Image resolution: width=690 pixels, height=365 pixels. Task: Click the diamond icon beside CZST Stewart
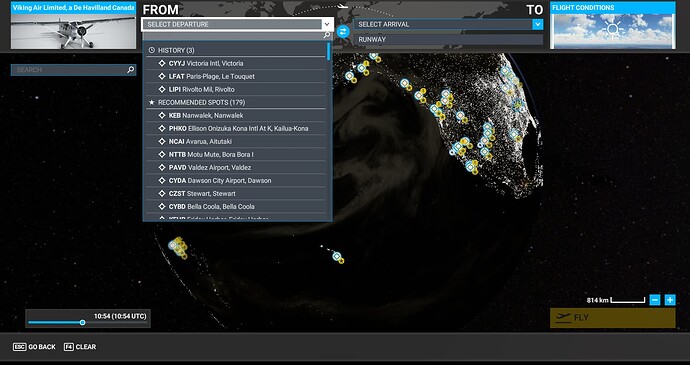coord(162,193)
